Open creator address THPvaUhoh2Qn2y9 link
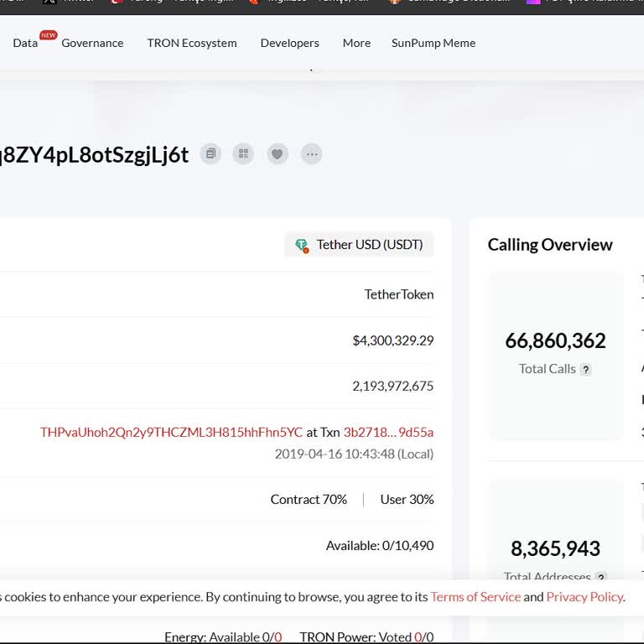Image resolution: width=644 pixels, height=644 pixels. pyautogui.click(x=171, y=432)
